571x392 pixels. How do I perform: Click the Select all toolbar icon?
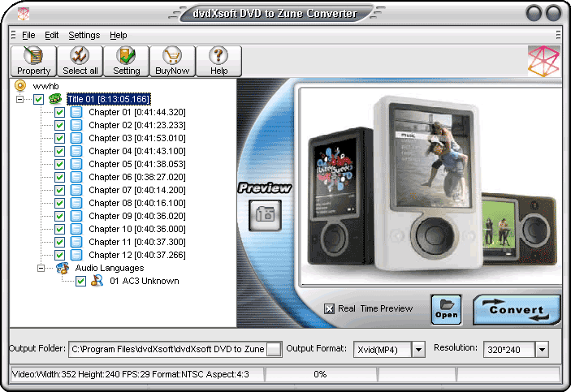tap(80, 61)
